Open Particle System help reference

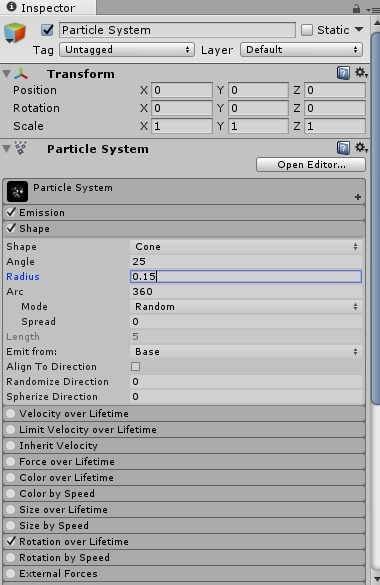point(343,148)
